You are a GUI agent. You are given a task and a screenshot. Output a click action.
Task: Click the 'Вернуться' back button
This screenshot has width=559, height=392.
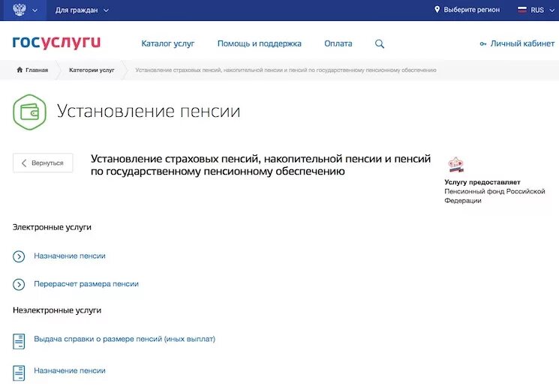tap(43, 163)
